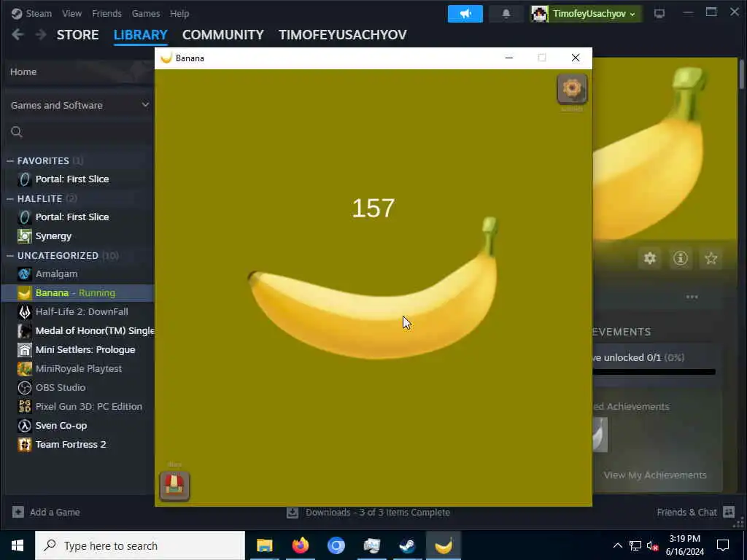Open the gear settings icon in Banana window
This screenshot has height=560, width=747.
(572, 88)
